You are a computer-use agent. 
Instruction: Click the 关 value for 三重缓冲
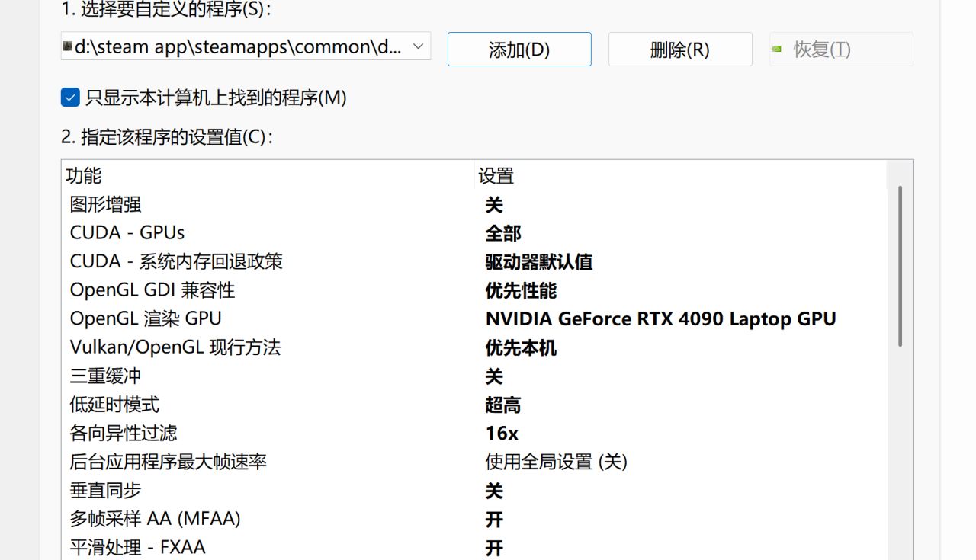pyautogui.click(x=494, y=376)
